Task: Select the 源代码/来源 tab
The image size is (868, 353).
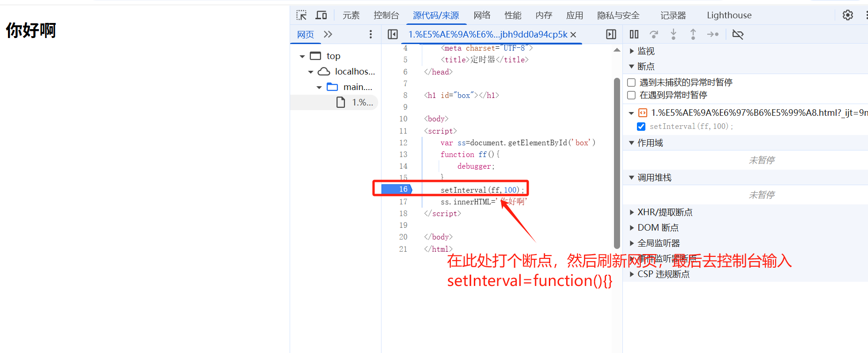Action: (436, 15)
